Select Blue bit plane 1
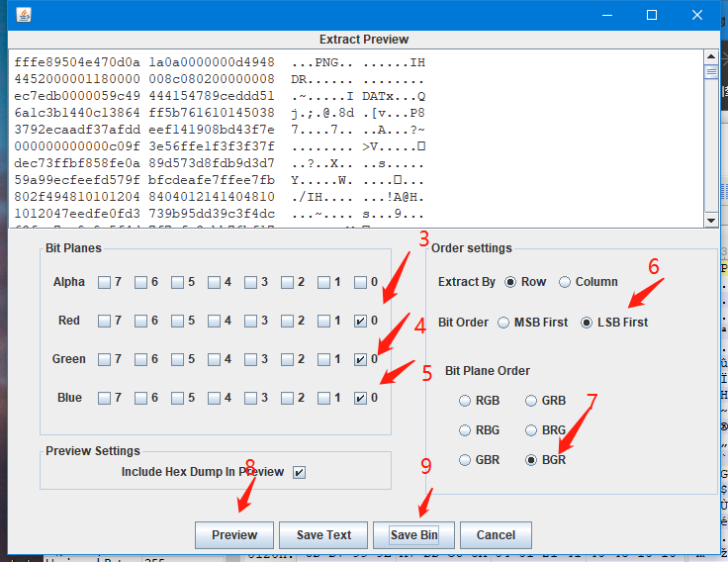The image size is (728, 562). [x=323, y=398]
